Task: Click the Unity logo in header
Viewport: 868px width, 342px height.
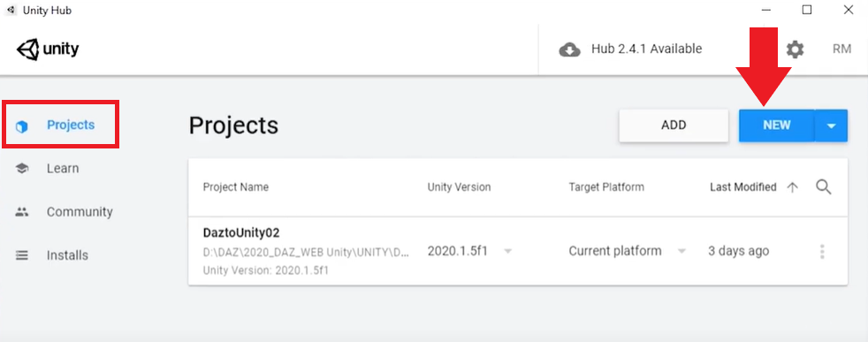Action: pos(48,49)
